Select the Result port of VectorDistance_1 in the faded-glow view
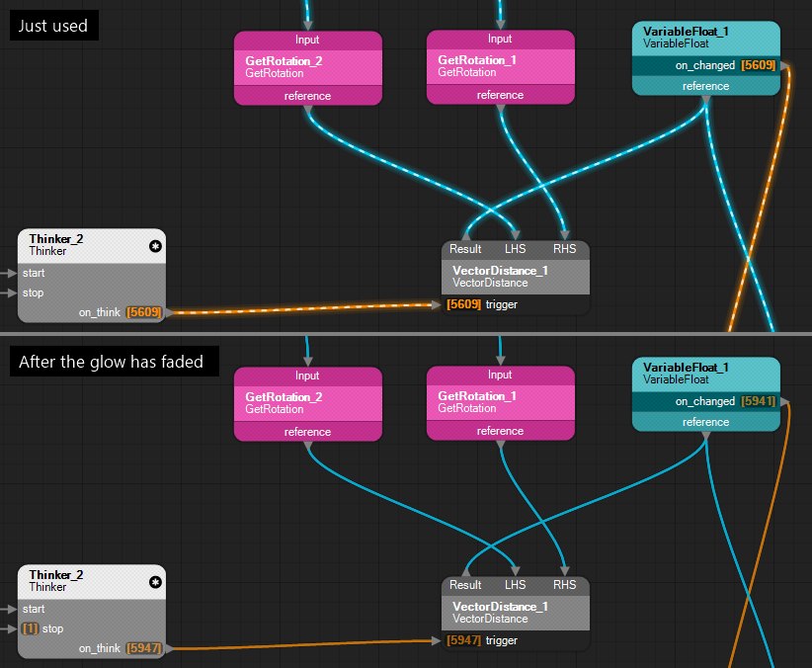812x668 pixels. click(465, 585)
